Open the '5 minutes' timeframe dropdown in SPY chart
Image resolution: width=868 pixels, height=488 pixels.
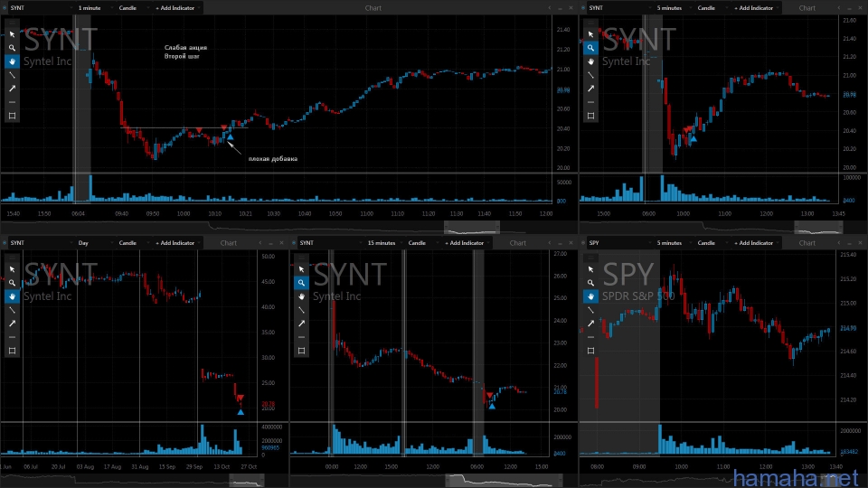tap(673, 243)
